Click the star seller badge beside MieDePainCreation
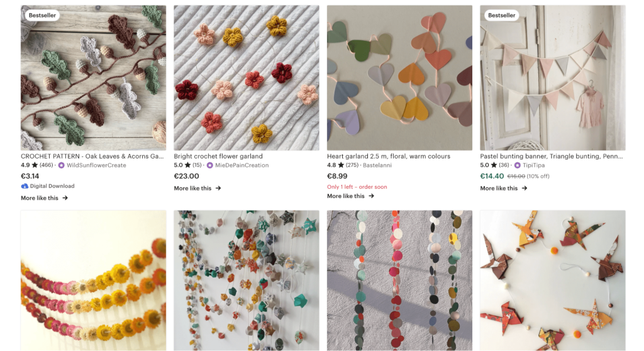644x351 pixels. pyautogui.click(x=210, y=165)
